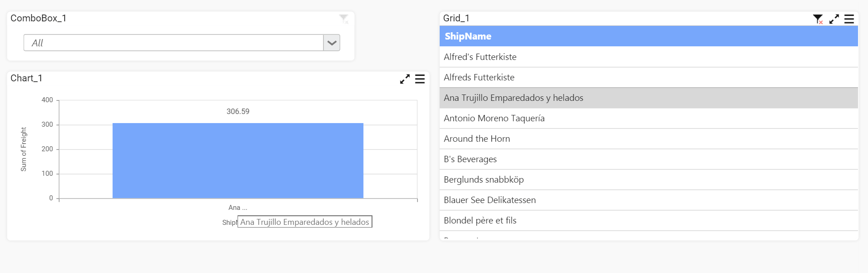
Task: Clear the filter on Grid_1
Action: coord(818,19)
